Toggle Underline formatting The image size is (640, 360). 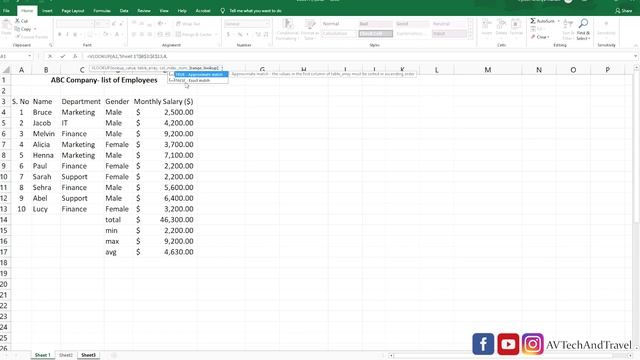75,35
